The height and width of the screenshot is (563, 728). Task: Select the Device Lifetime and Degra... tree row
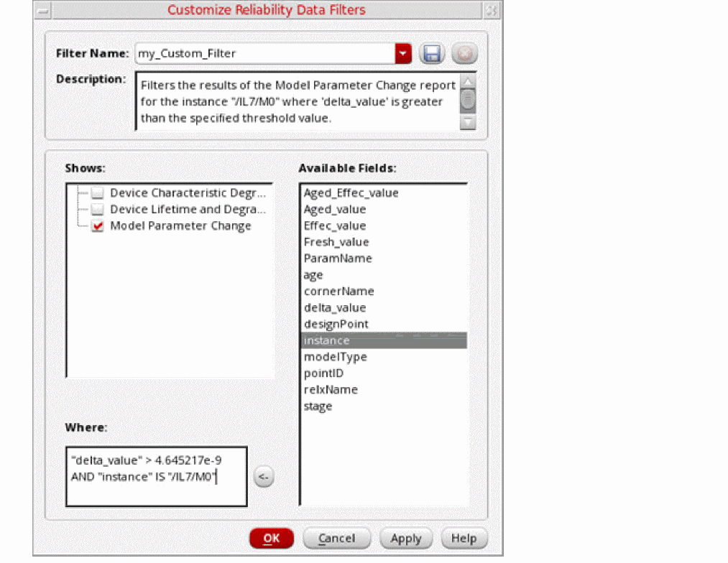pos(188,210)
